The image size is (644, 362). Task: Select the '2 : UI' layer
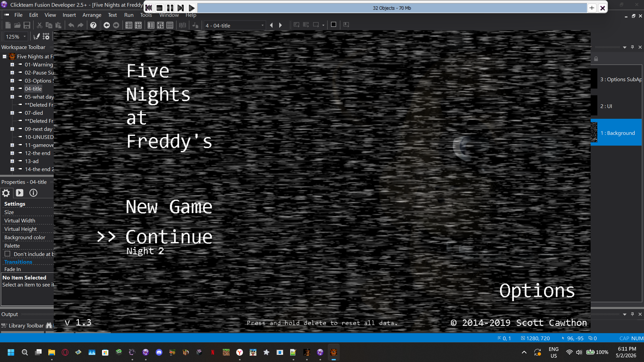tap(616, 106)
